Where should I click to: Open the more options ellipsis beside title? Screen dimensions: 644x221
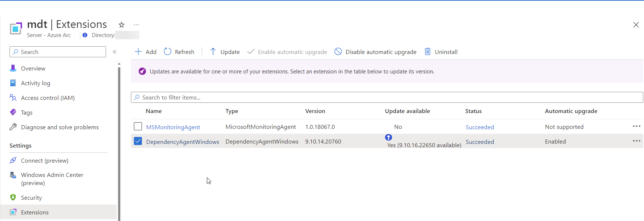(136, 25)
